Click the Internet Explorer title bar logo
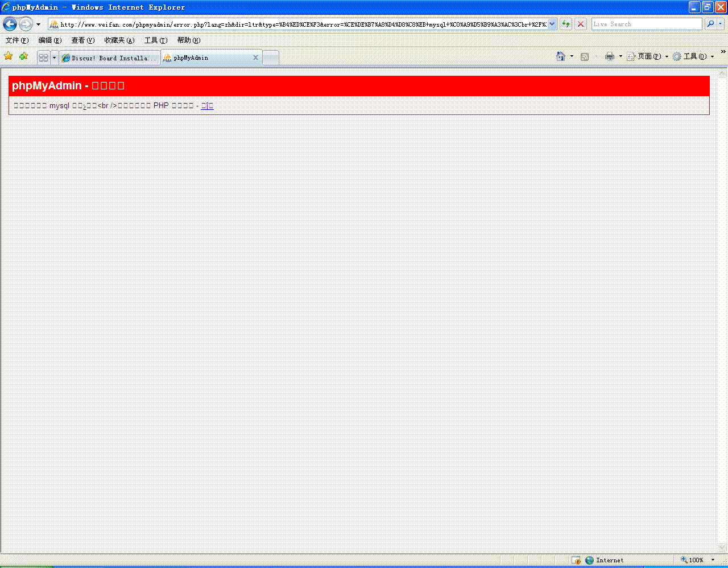Screen dimensions: 728x568 [6, 7]
